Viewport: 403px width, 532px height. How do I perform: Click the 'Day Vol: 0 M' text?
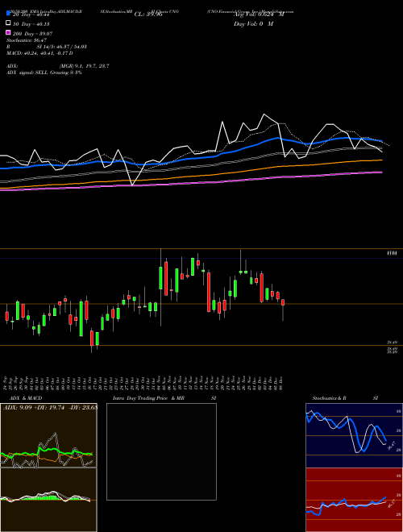coord(253,24)
